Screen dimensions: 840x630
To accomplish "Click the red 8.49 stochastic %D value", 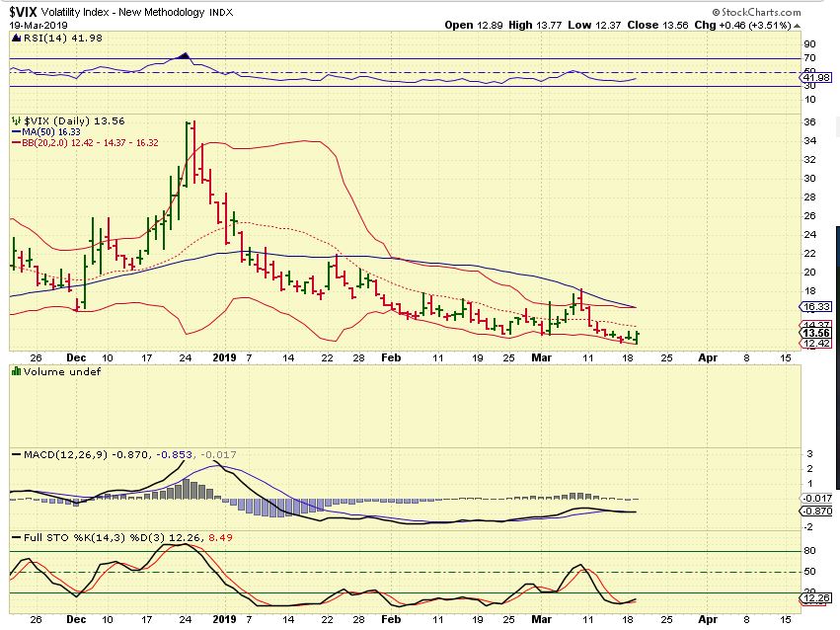I will click(x=221, y=537).
